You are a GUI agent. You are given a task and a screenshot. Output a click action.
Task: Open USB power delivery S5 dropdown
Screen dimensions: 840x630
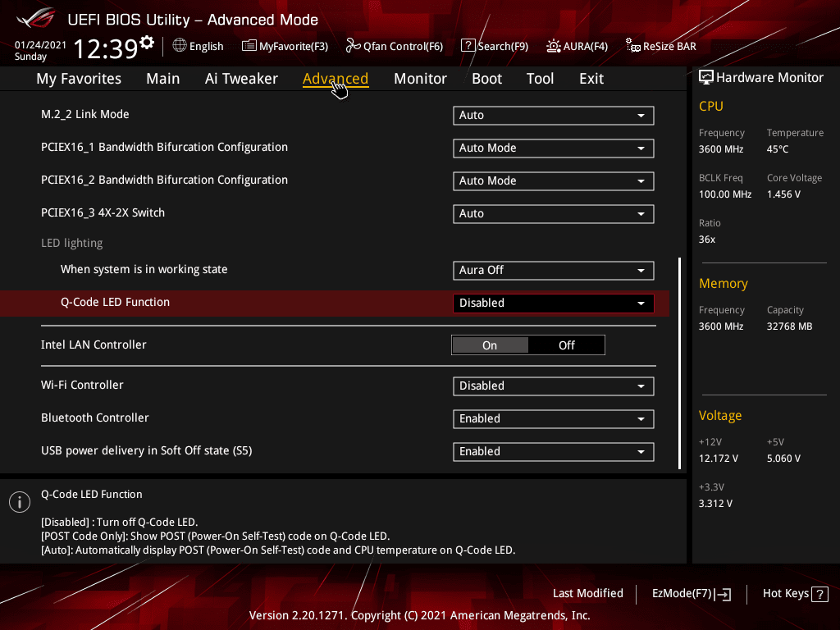tap(554, 452)
